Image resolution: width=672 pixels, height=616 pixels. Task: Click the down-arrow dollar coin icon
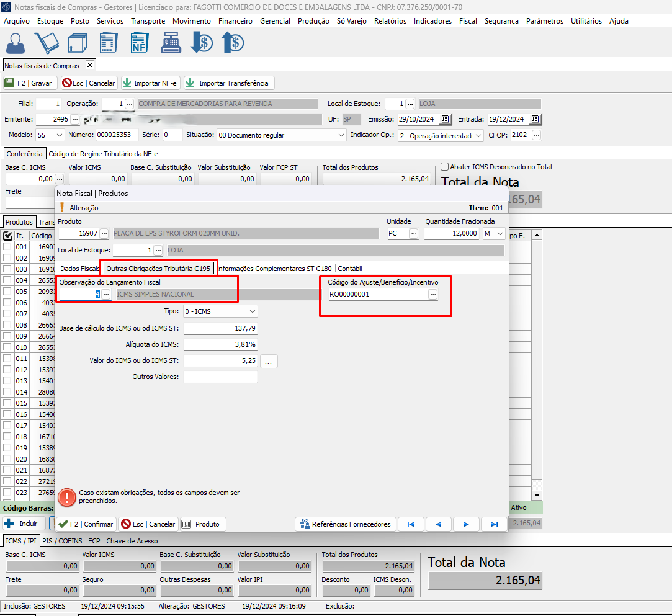[202, 43]
